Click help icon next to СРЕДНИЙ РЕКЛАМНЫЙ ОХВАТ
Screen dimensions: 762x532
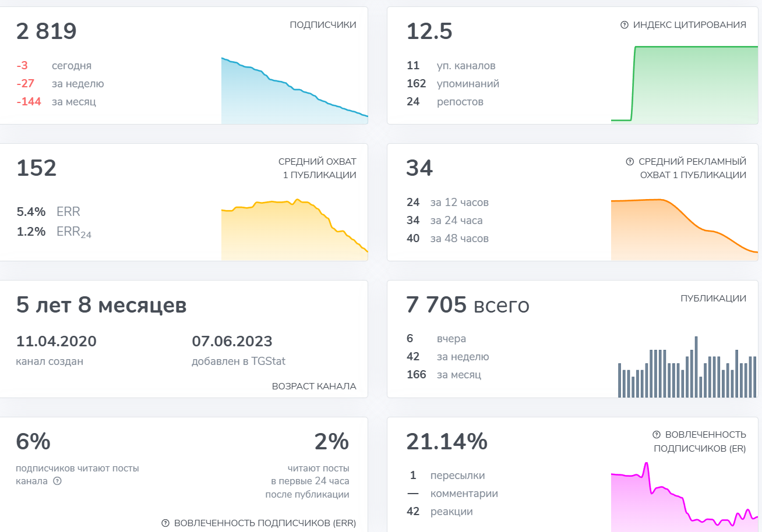pos(630,162)
